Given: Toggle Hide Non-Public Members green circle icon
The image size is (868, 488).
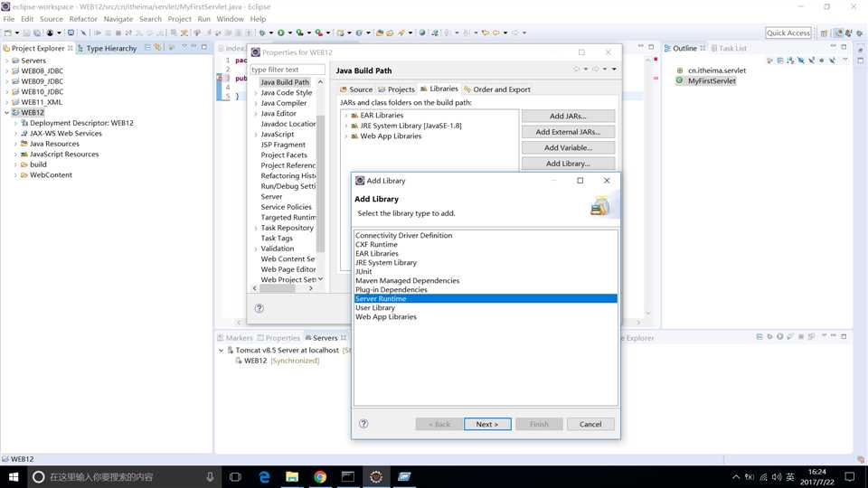Looking at the screenshot, I should (x=822, y=60).
